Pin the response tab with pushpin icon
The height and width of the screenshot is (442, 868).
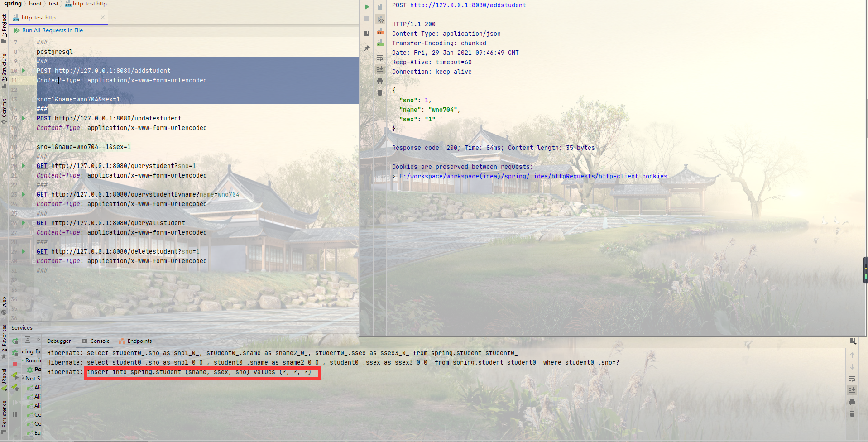[x=367, y=48]
